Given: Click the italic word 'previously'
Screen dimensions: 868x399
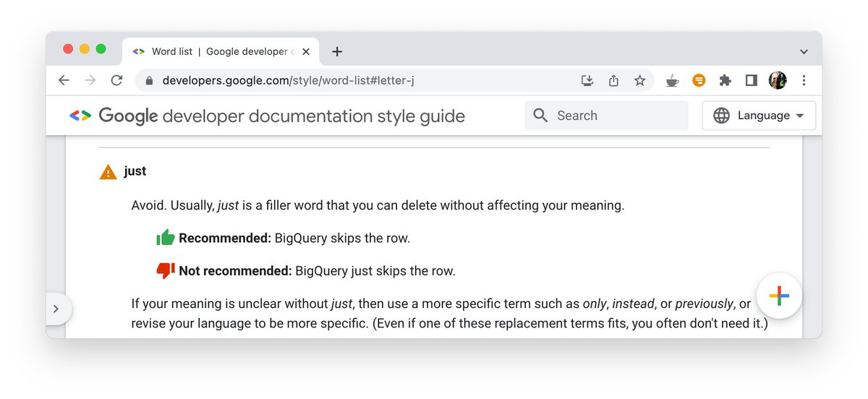Looking at the screenshot, I should coord(705,304).
